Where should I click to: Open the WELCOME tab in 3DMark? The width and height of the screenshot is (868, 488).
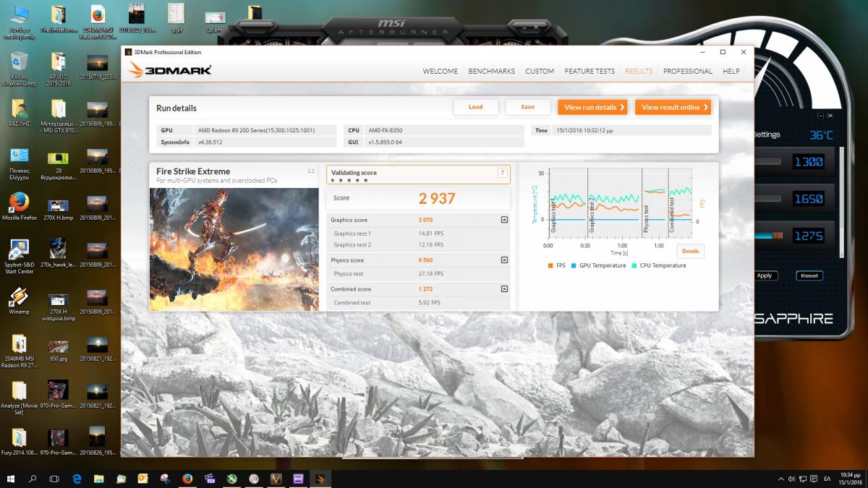click(441, 71)
